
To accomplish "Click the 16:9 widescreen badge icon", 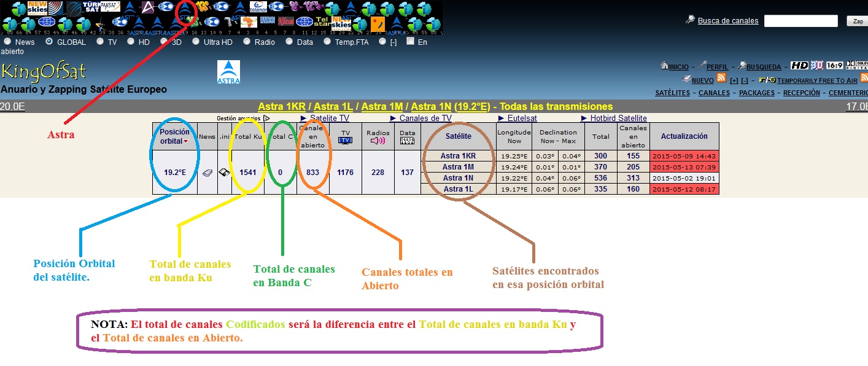I will [834, 65].
